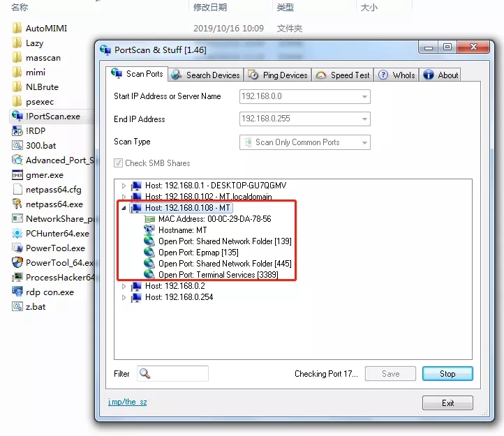Select the gmer.exe file icon

click(x=17, y=175)
